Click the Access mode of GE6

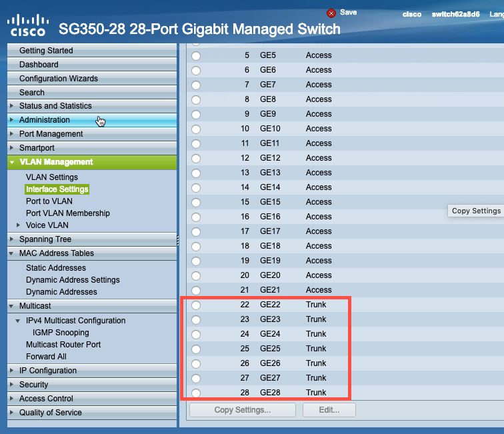pyautogui.click(x=319, y=70)
